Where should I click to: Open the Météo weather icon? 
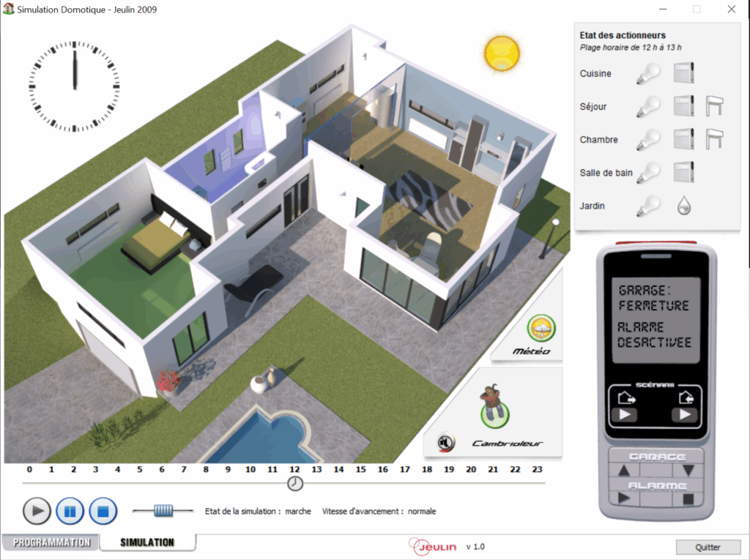541,328
